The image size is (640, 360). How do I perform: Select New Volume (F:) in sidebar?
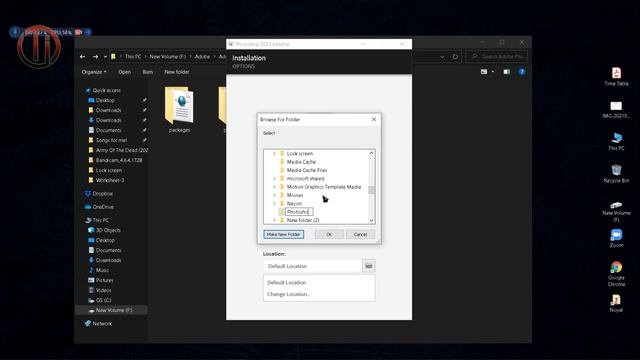pyautogui.click(x=111, y=310)
